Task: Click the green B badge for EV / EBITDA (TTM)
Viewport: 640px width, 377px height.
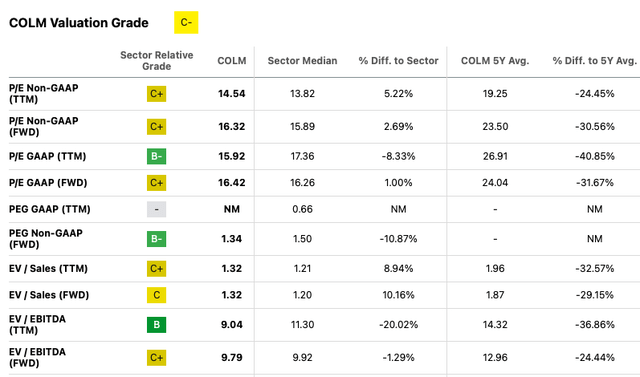Action: 157,325
